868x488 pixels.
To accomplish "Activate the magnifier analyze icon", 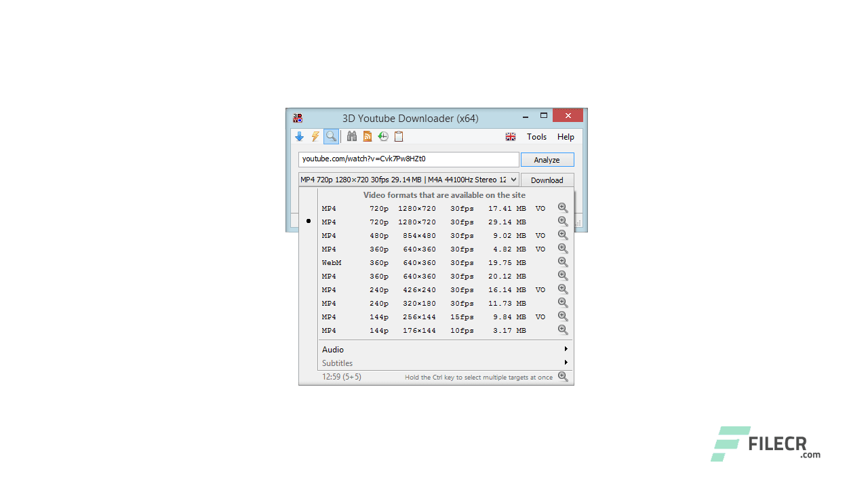I will click(x=331, y=136).
